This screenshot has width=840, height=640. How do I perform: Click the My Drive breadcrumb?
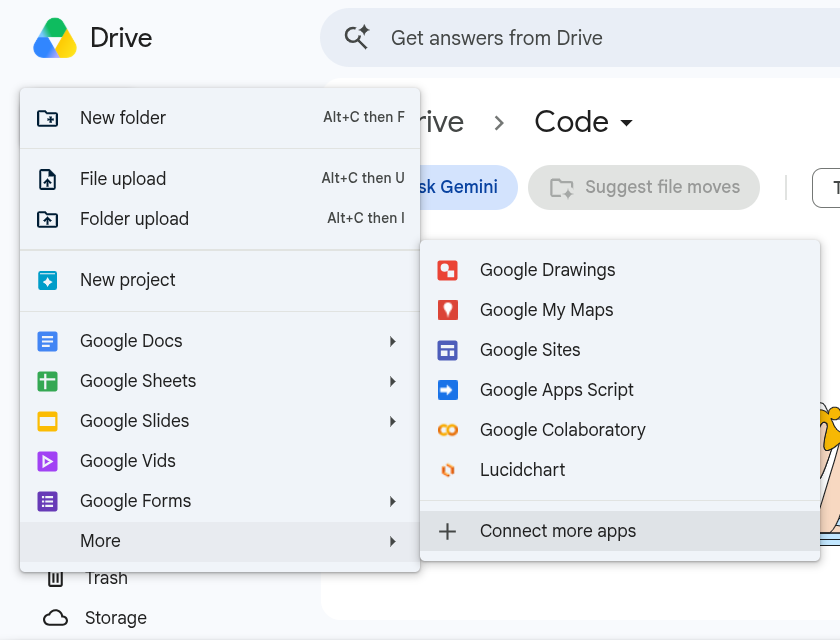(442, 122)
